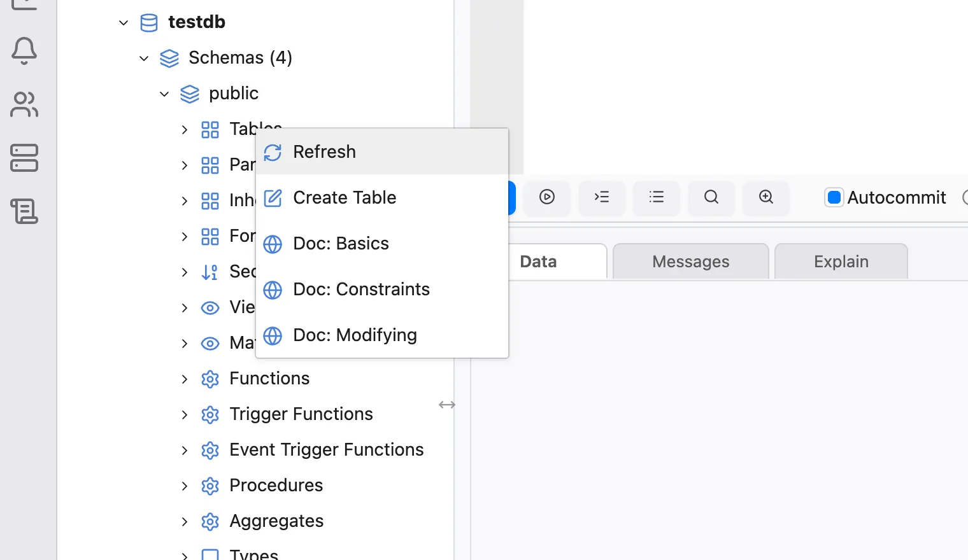Select the Aggregates tree label
Screen dimensions: 968x560
click(x=276, y=521)
